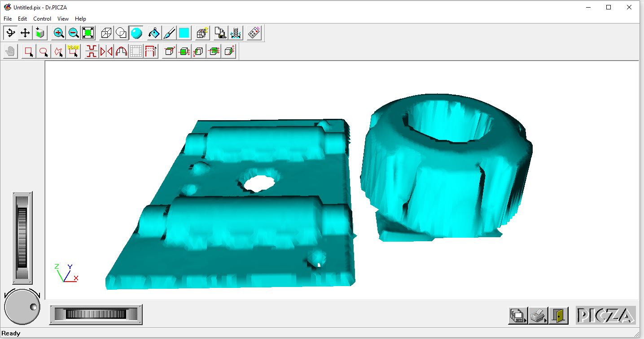
Task: Click the horizontal rotation thumbwheel
Action: pos(96,314)
